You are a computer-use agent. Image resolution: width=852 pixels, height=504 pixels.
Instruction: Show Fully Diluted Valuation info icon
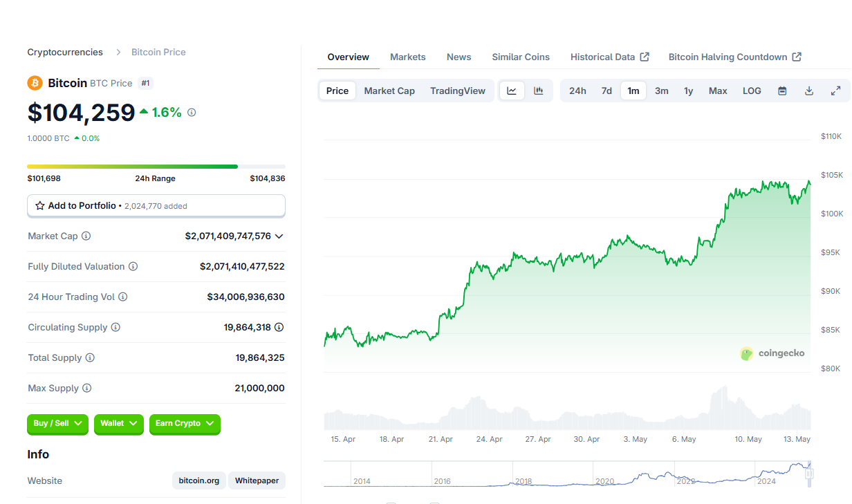pyautogui.click(x=133, y=266)
